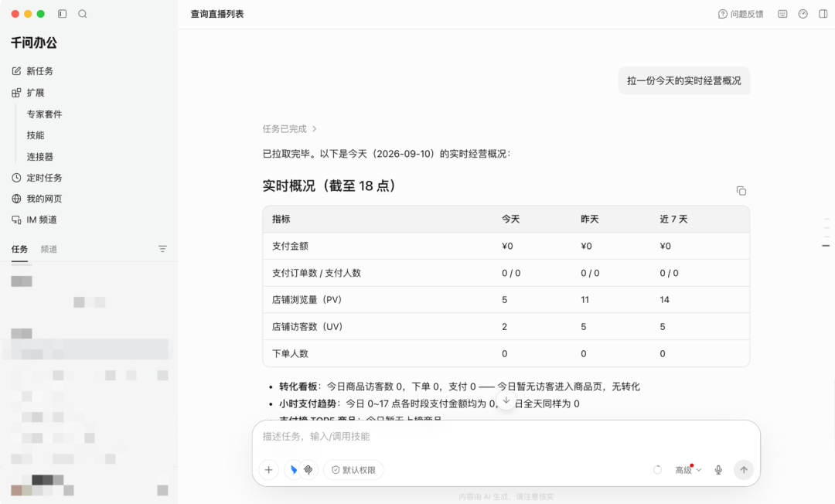
Task: Open search with the magnifier icon
Action: 83,14
